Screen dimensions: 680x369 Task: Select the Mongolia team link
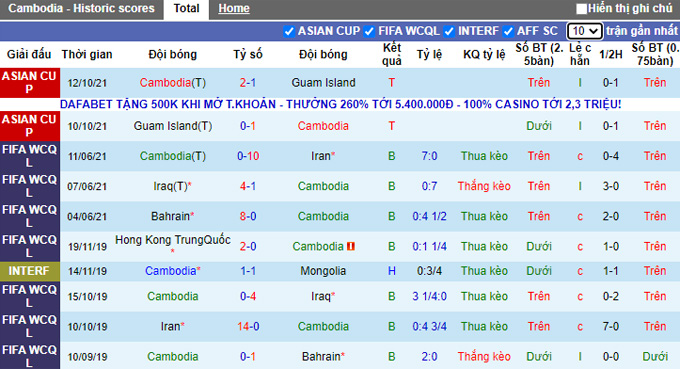coord(323,271)
